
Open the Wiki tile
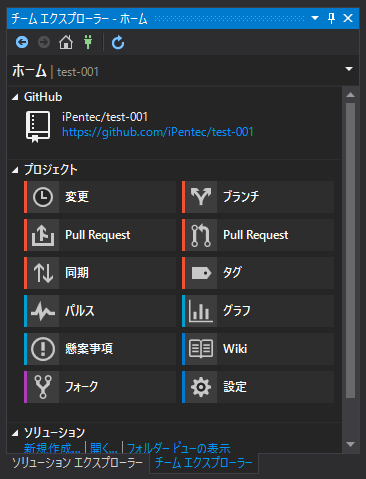(258, 349)
